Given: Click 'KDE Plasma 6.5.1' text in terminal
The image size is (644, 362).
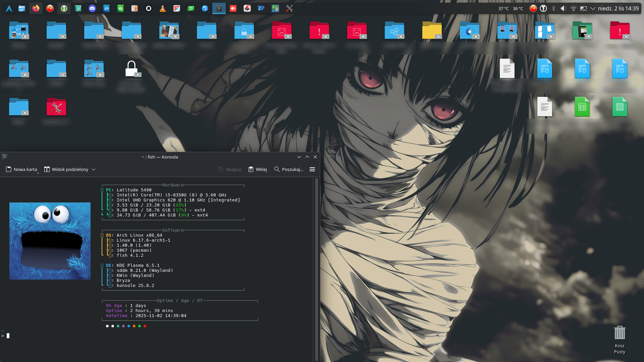Looking at the screenshot, I should click(x=138, y=265).
